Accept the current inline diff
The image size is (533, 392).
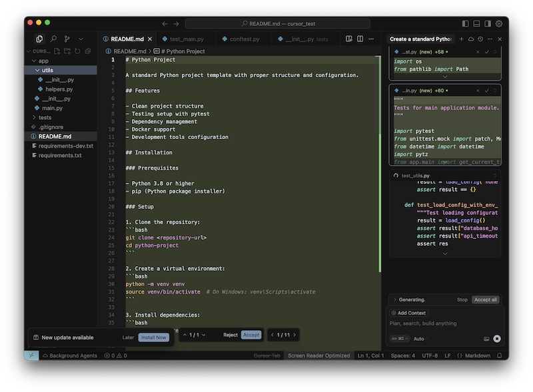coord(251,335)
